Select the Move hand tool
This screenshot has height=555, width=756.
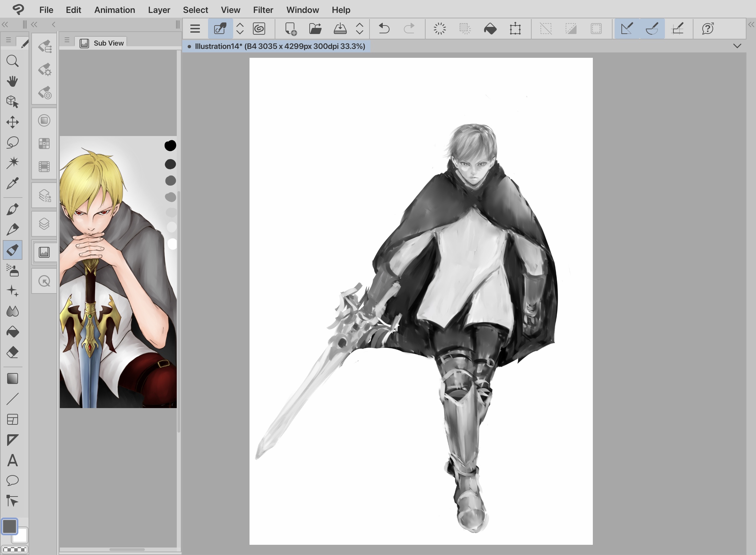coord(13,82)
